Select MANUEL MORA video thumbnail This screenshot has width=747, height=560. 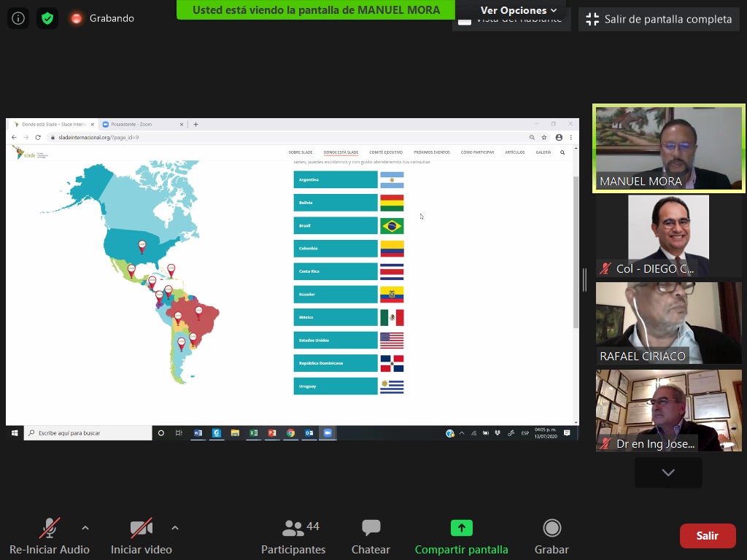[x=668, y=148]
